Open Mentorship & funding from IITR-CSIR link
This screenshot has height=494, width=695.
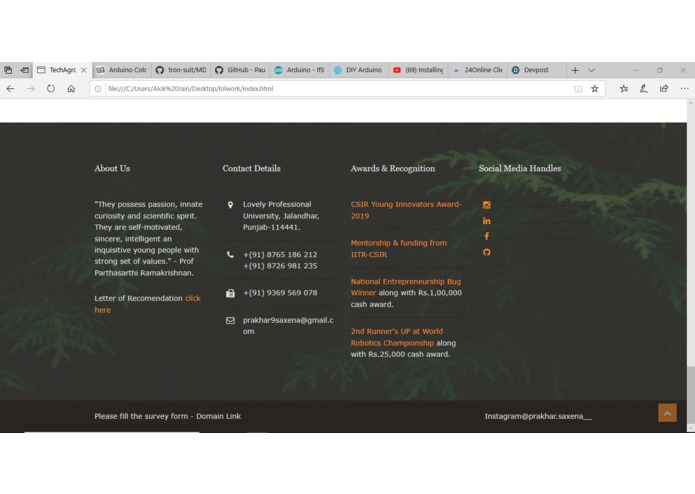[x=398, y=249]
